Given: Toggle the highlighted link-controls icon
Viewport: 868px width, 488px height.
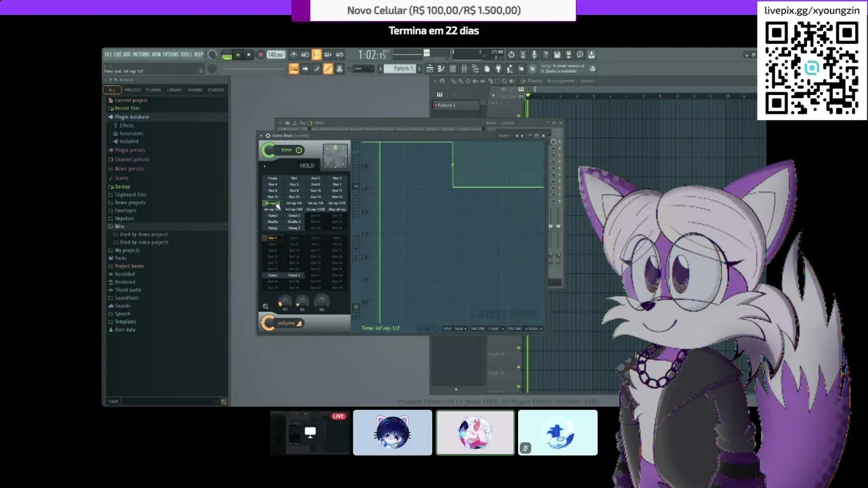Looking at the screenshot, I should [x=328, y=68].
